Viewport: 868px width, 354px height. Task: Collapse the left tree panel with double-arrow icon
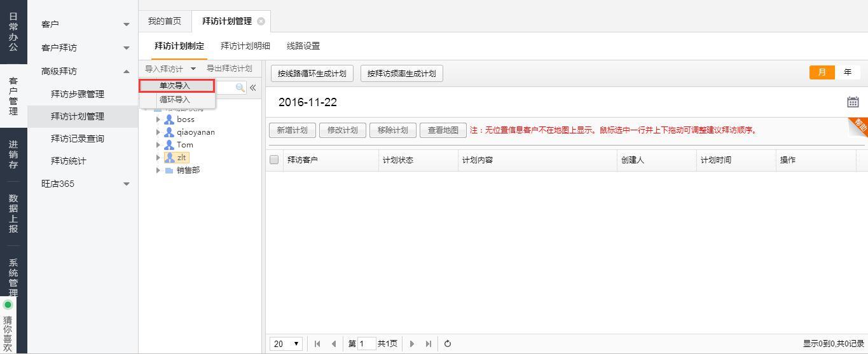[x=252, y=88]
